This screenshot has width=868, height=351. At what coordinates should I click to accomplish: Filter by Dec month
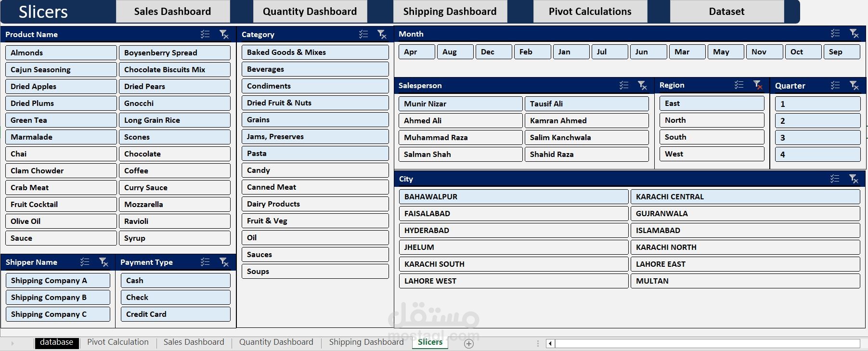(x=494, y=52)
